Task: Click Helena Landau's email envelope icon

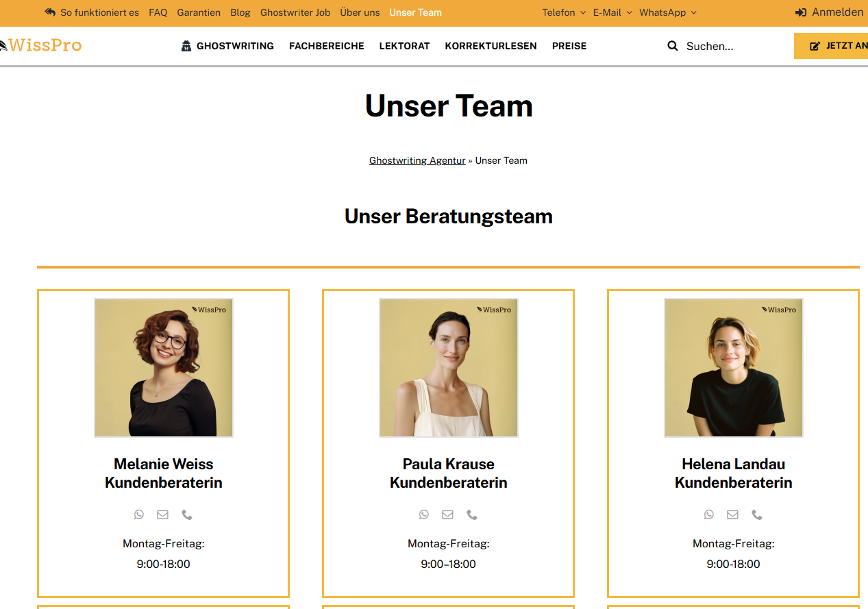Action: [732, 514]
